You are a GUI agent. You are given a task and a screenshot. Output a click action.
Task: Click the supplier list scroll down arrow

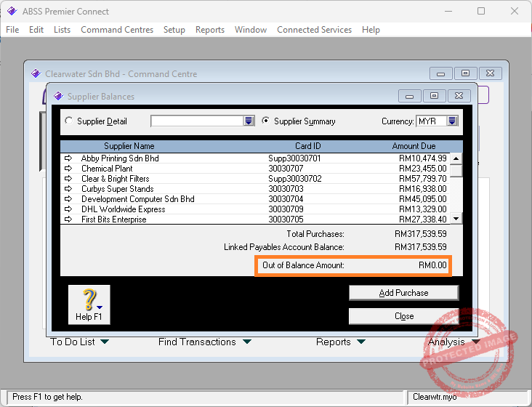456,219
